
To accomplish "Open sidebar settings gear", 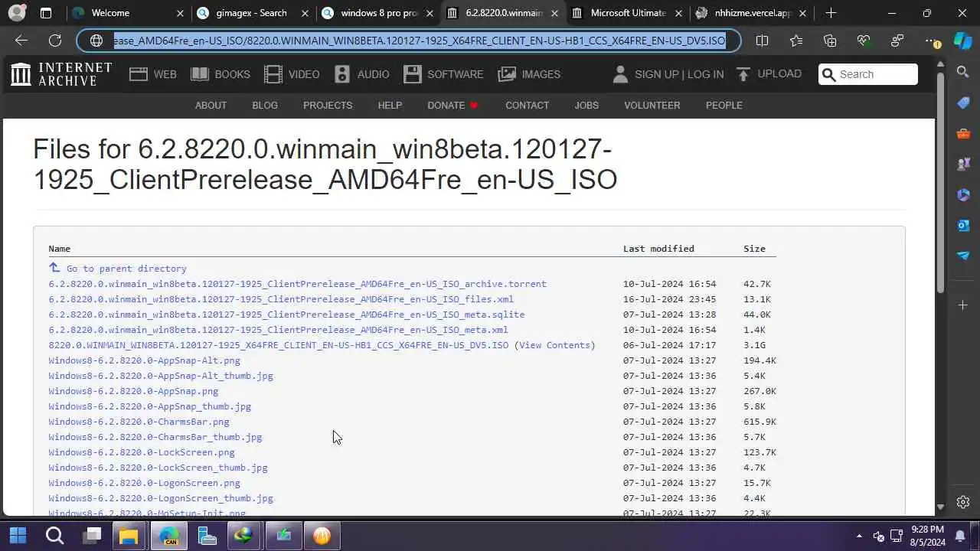I will coord(963,502).
